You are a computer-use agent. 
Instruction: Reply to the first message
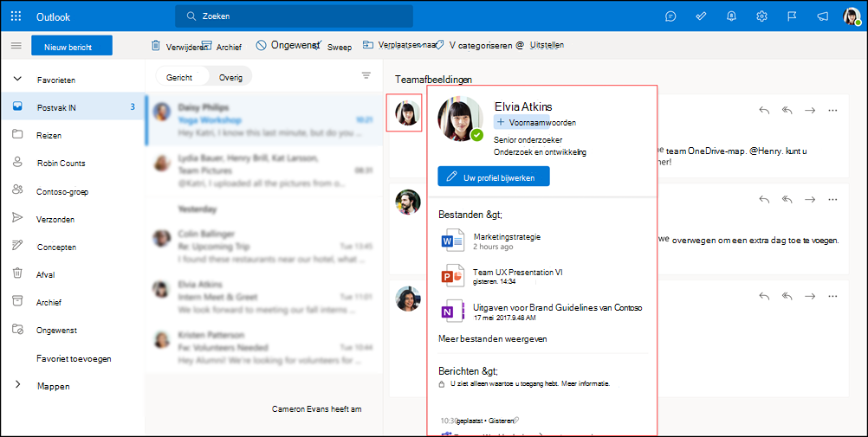tap(765, 110)
